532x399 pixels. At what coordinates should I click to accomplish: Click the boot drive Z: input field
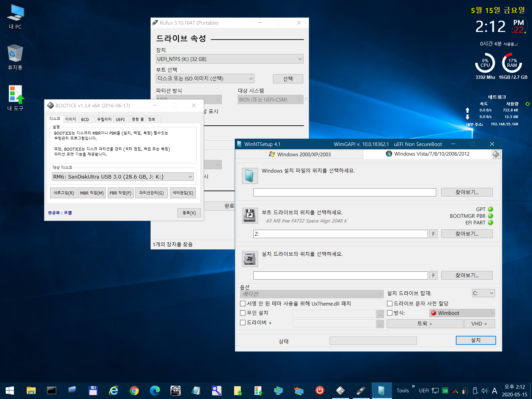coord(340,234)
